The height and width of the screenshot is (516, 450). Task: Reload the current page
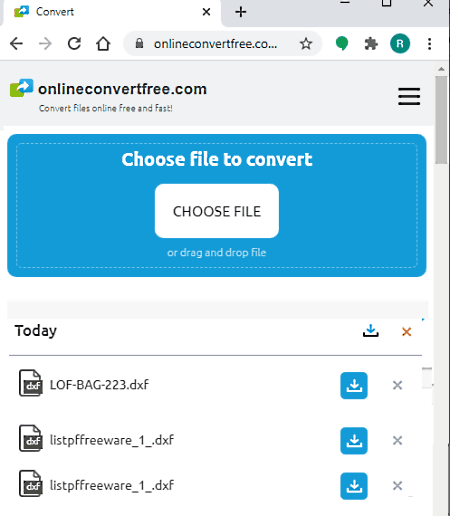click(x=74, y=44)
